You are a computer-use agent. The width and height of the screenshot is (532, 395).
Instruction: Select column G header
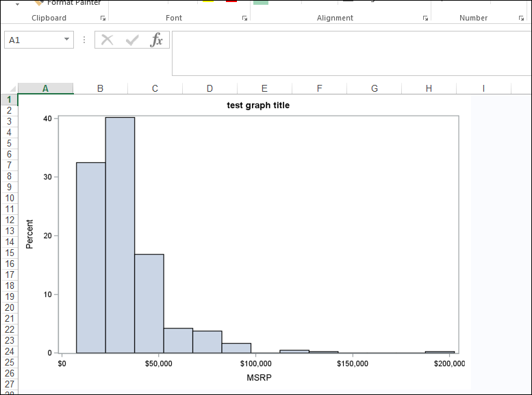pyautogui.click(x=375, y=88)
